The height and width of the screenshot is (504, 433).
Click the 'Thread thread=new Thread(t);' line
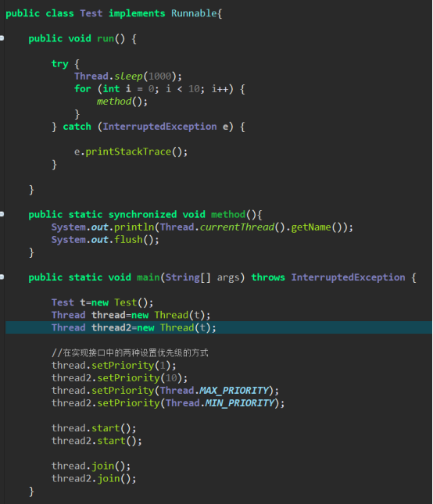point(131,315)
